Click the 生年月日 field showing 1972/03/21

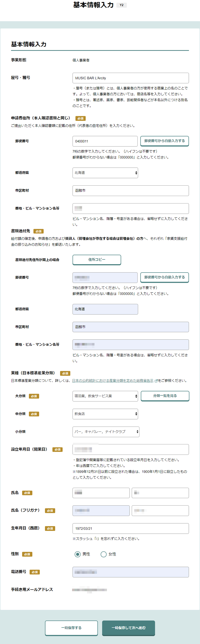pos(130,529)
